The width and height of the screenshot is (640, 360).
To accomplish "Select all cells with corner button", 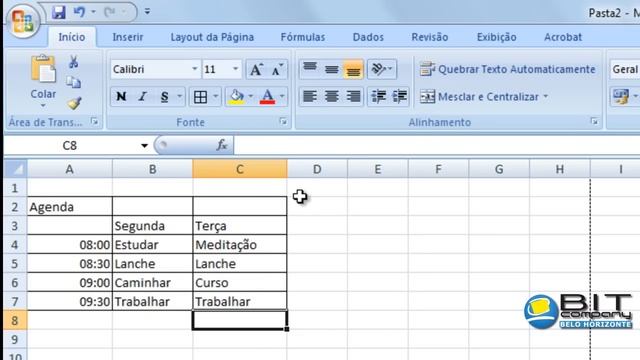I will coord(16,169).
